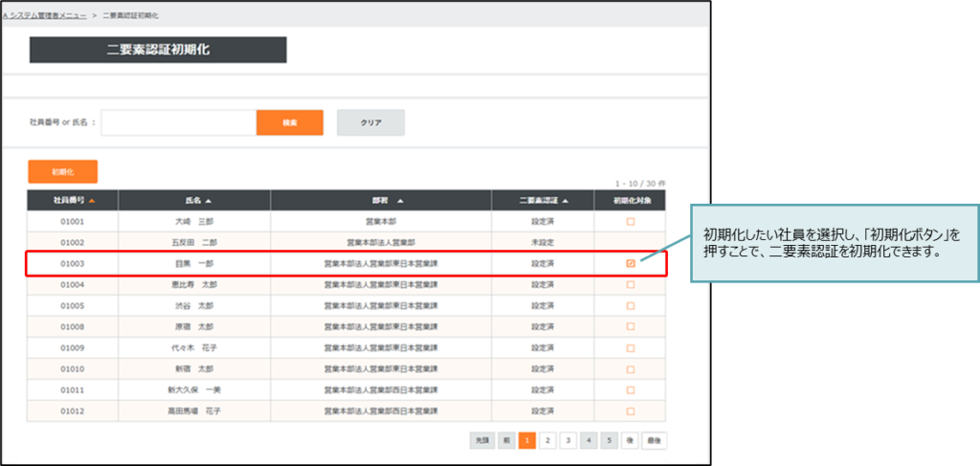Select page 3 in pagination
The width and height of the screenshot is (980, 466).
(568, 440)
